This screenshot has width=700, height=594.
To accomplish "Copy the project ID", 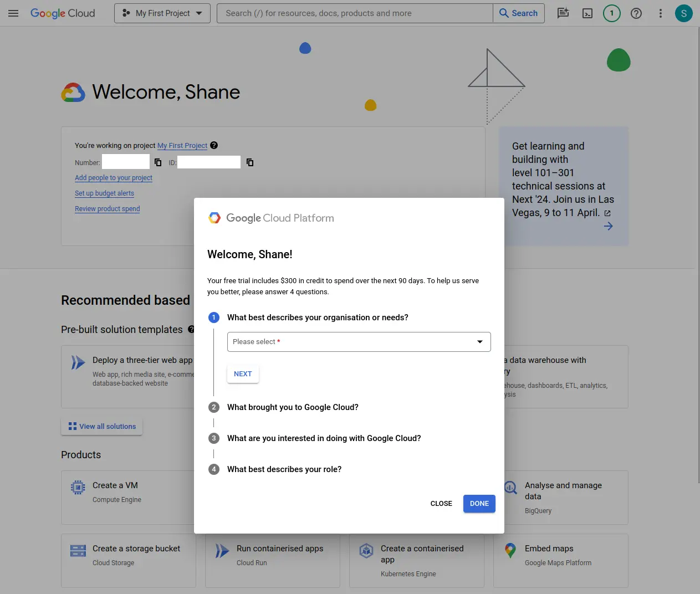I will pos(250,162).
